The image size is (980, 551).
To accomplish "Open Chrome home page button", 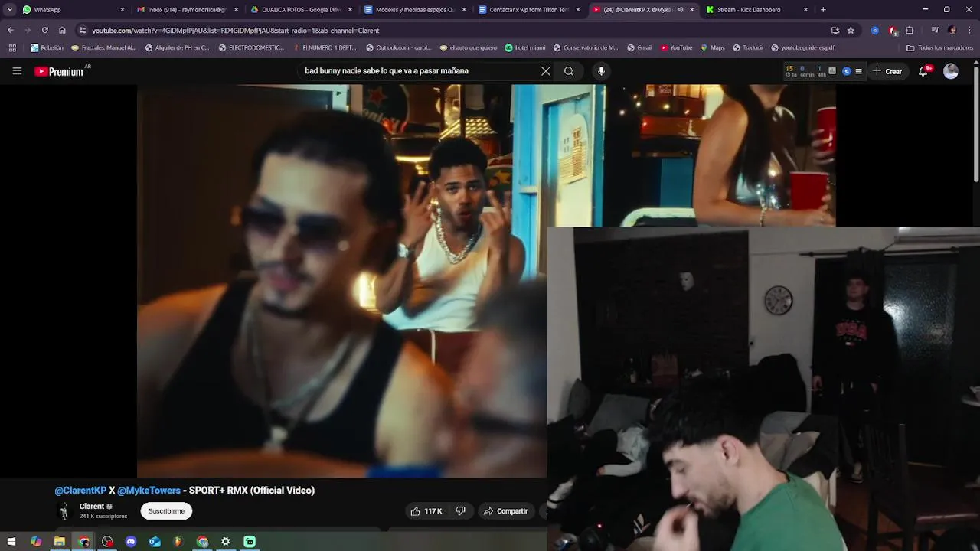I will (x=62, y=31).
